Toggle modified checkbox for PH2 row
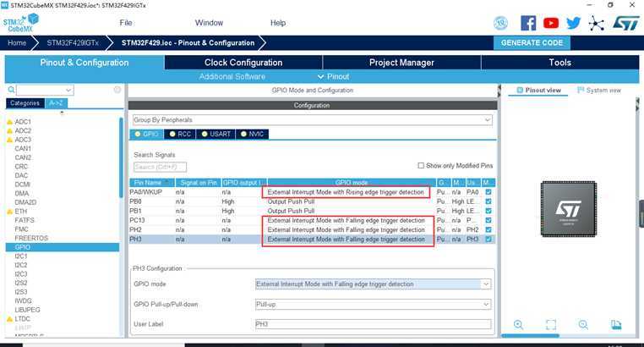644x347 pixels. coord(488,230)
